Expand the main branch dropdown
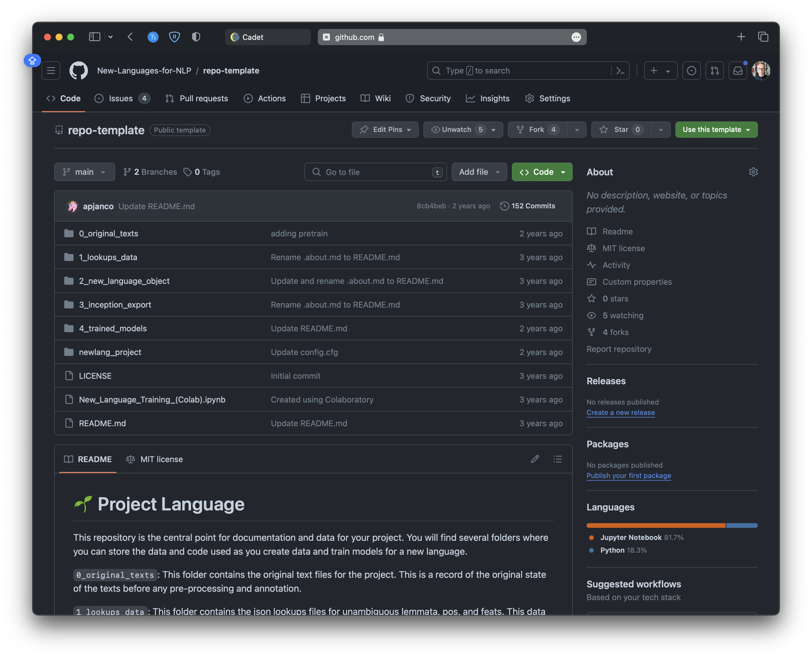812x658 pixels. (x=84, y=172)
